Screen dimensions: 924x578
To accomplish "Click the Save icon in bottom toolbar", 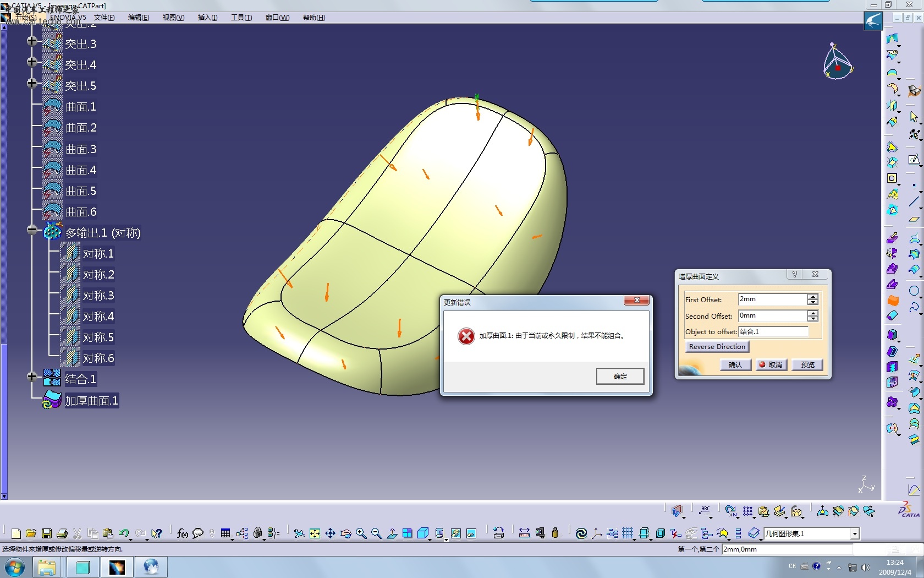I will [47, 533].
